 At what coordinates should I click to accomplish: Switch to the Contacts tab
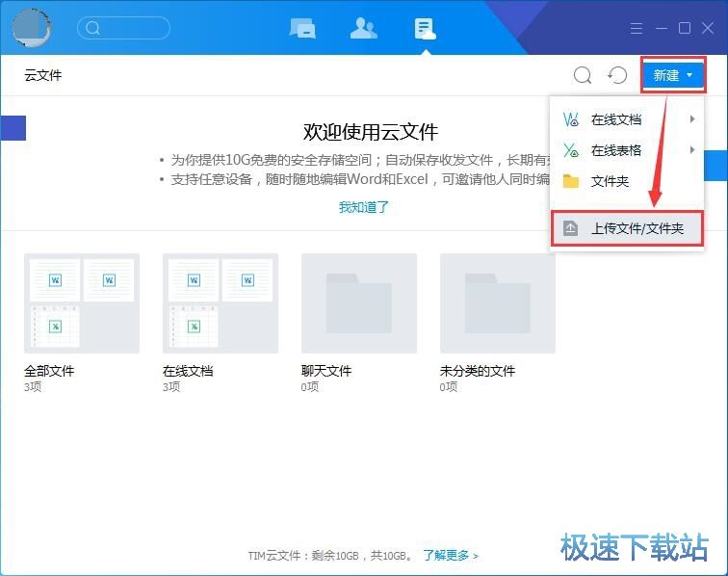coord(364,28)
